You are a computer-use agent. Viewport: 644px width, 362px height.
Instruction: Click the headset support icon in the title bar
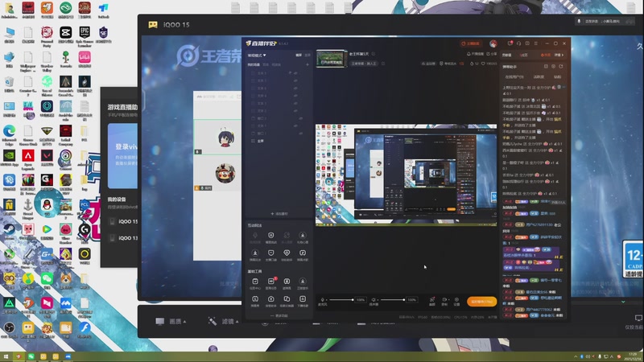click(x=519, y=43)
